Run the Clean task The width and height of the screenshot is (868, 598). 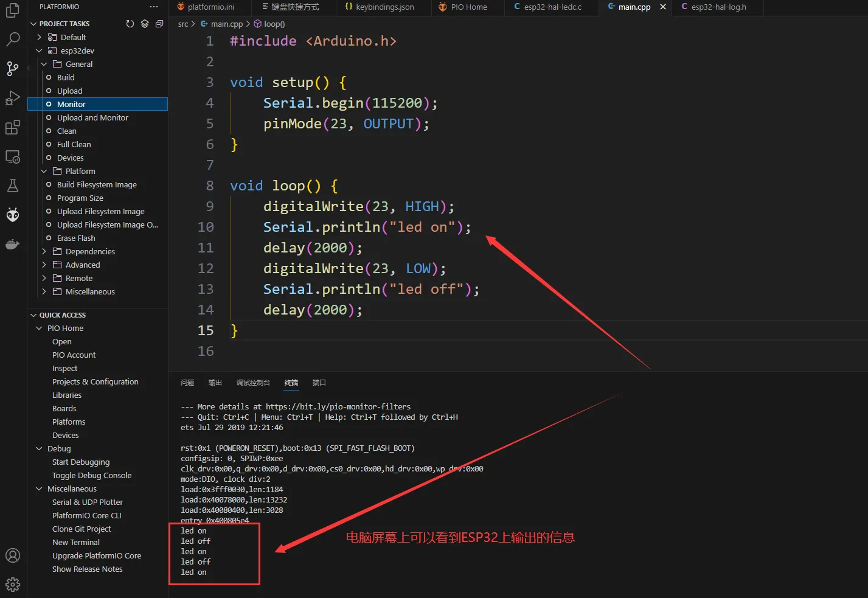(x=67, y=131)
